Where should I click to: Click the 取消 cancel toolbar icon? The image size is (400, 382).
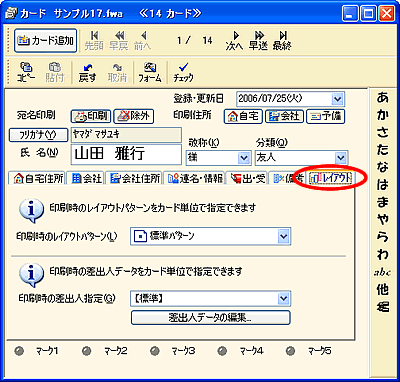[x=117, y=72]
